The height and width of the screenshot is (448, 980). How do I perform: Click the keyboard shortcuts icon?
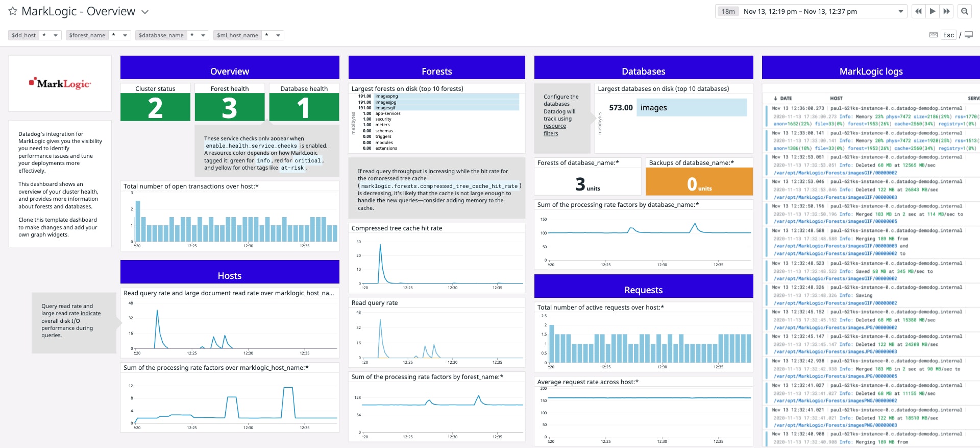pyautogui.click(x=934, y=35)
